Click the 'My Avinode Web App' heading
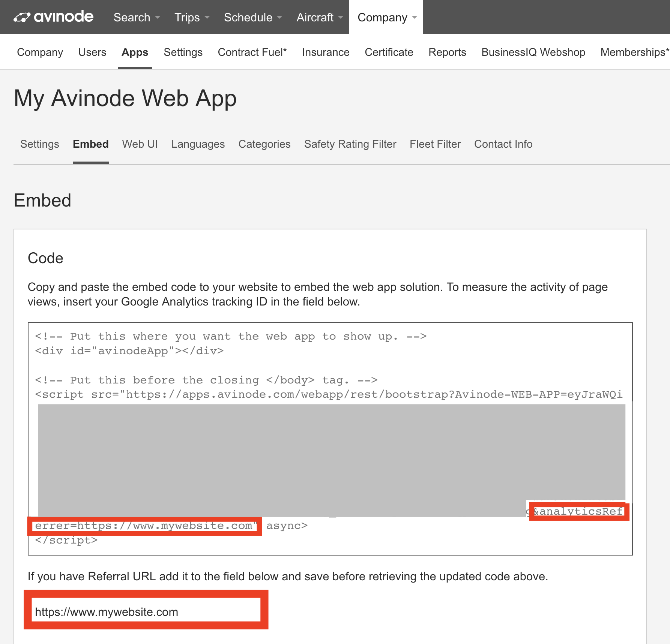Image resolution: width=670 pixels, height=644 pixels. coord(125,99)
